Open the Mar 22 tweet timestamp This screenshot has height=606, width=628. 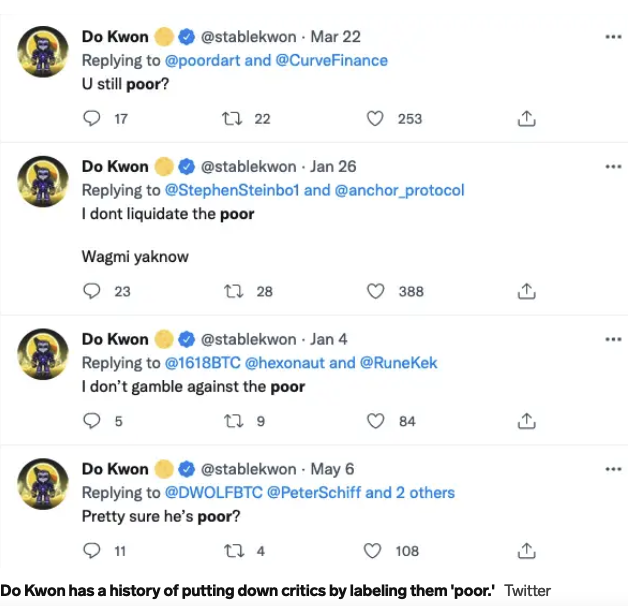tap(335, 37)
